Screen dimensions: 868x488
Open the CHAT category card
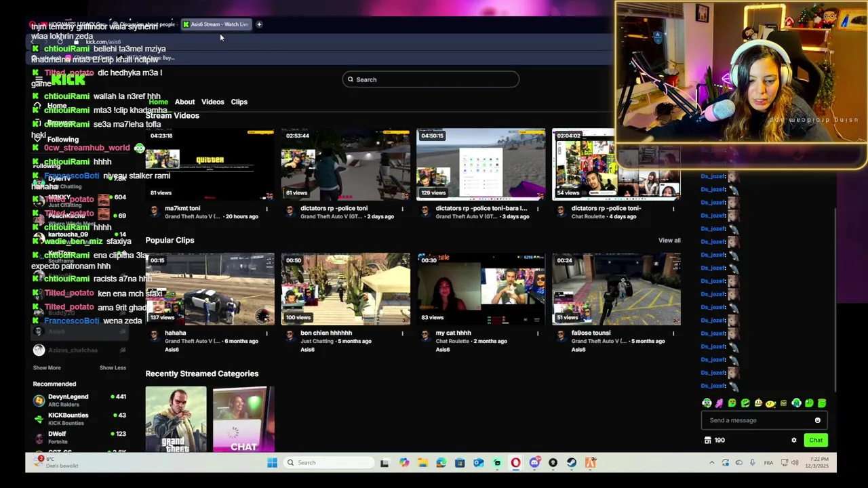(243, 419)
